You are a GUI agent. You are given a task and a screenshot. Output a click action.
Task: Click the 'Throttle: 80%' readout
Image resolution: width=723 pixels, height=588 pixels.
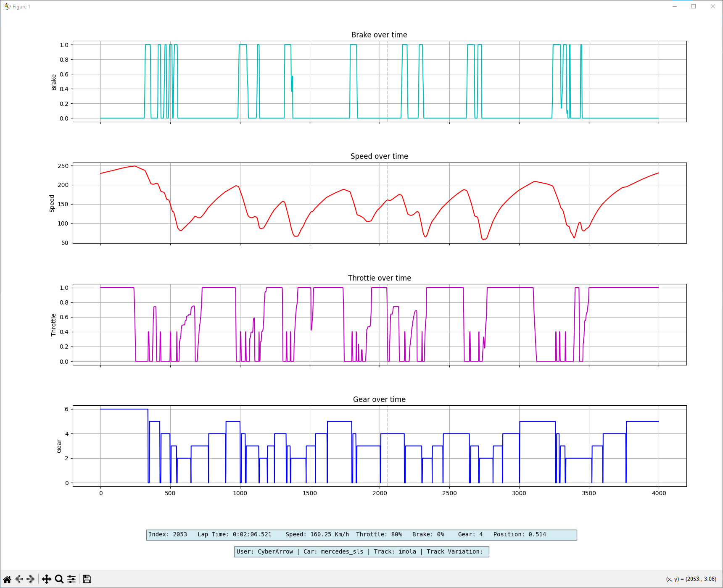tap(379, 535)
